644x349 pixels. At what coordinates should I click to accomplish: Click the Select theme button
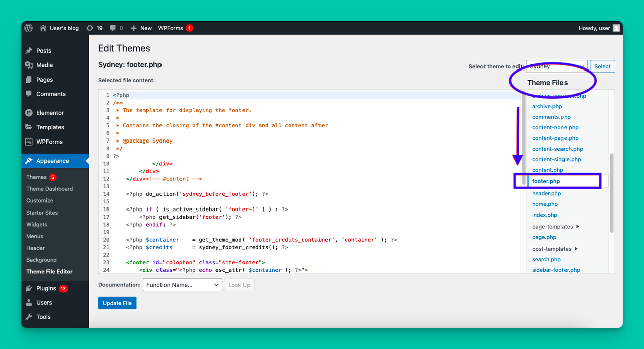(x=602, y=66)
